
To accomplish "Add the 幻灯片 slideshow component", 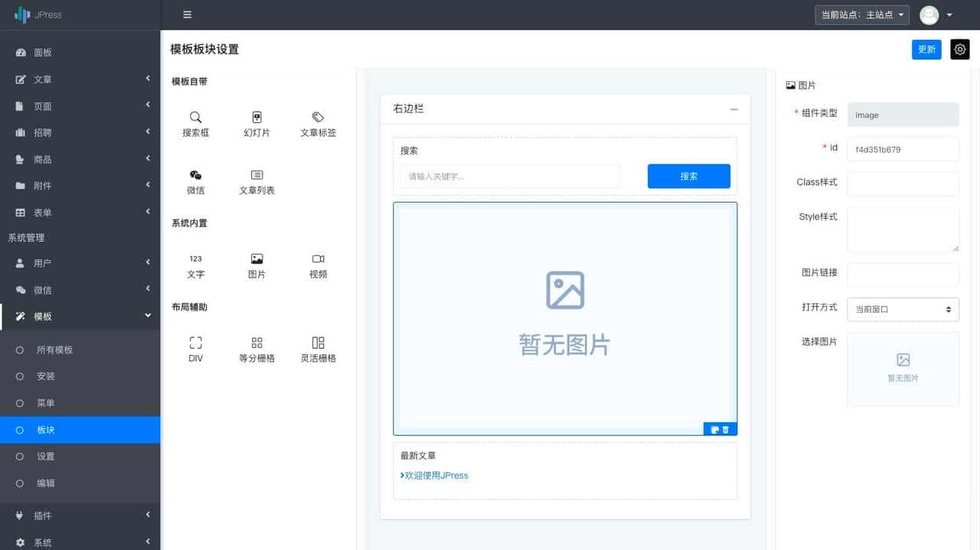I will (256, 122).
